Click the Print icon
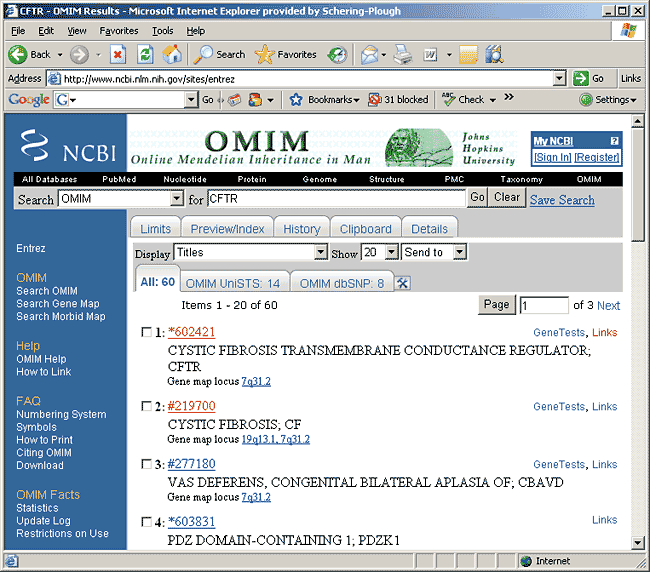This screenshot has width=650, height=572. 402,55
